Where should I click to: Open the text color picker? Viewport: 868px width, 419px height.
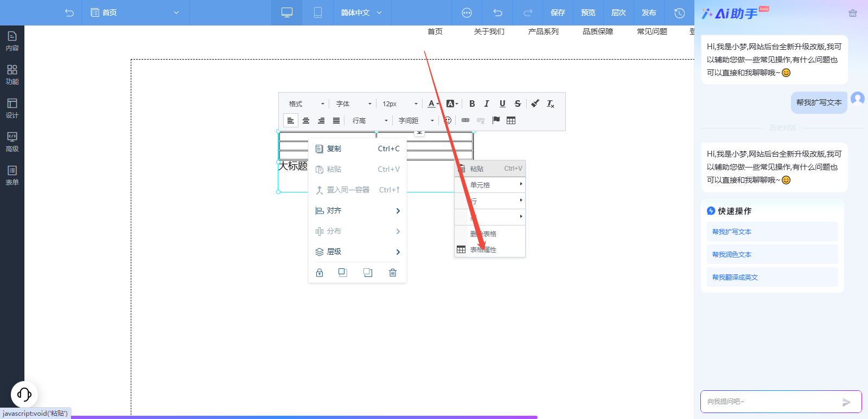point(432,104)
